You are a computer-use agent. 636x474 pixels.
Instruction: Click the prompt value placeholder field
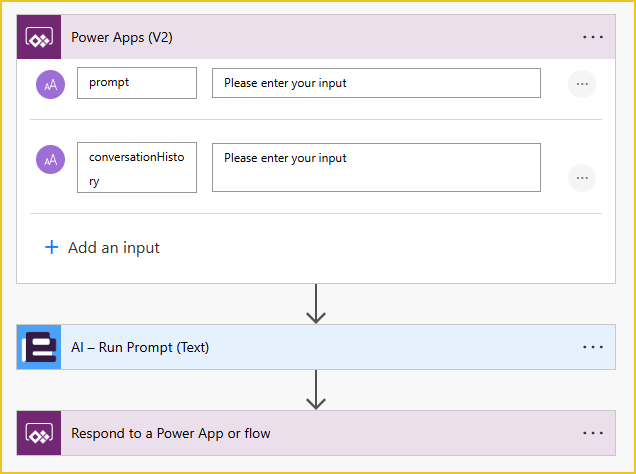tap(376, 83)
